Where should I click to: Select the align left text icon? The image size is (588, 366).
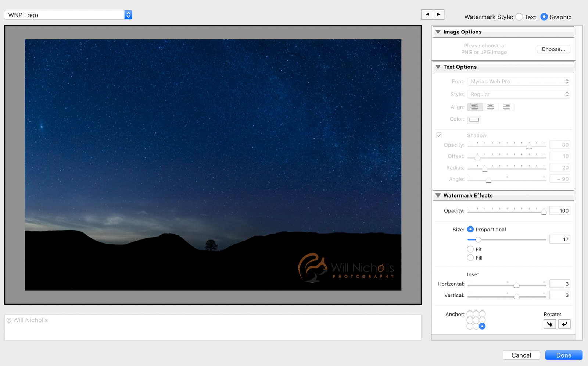click(x=475, y=107)
